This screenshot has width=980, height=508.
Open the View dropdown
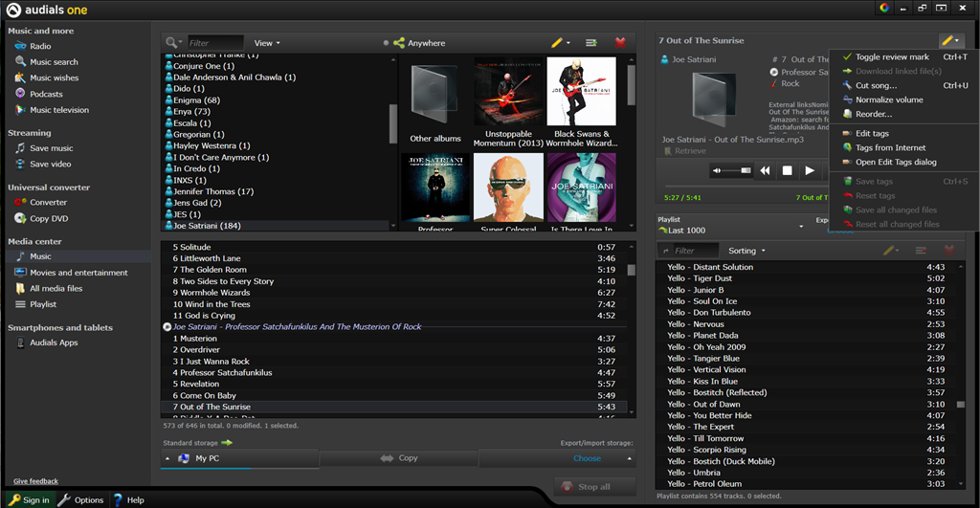click(267, 43)
